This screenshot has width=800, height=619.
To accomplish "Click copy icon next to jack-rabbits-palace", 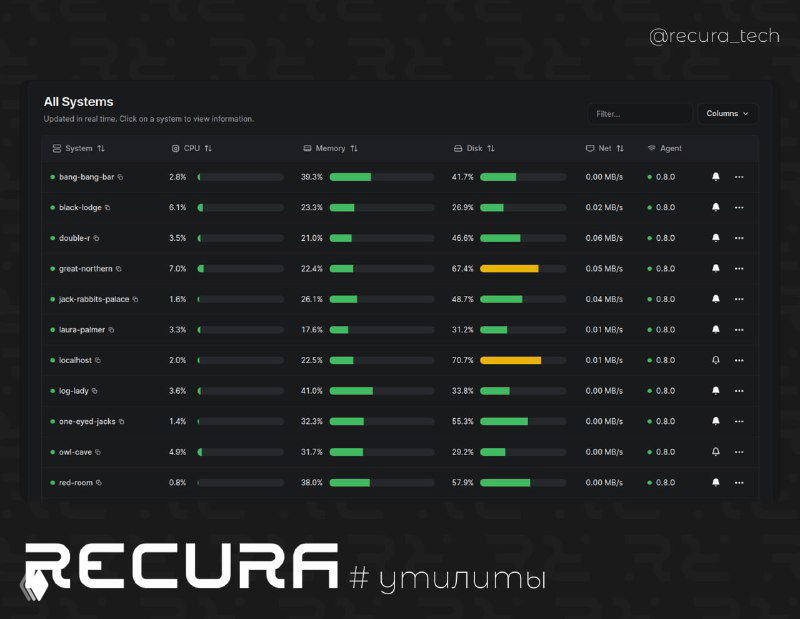I will coord(135,299).
